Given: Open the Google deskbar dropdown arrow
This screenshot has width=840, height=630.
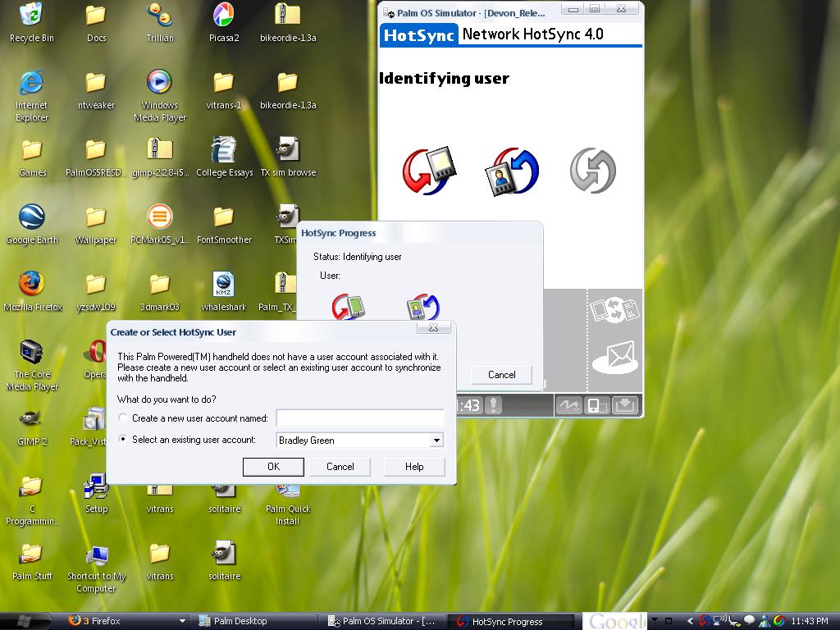Looking at the screenshot, I should tap(655, 620).
